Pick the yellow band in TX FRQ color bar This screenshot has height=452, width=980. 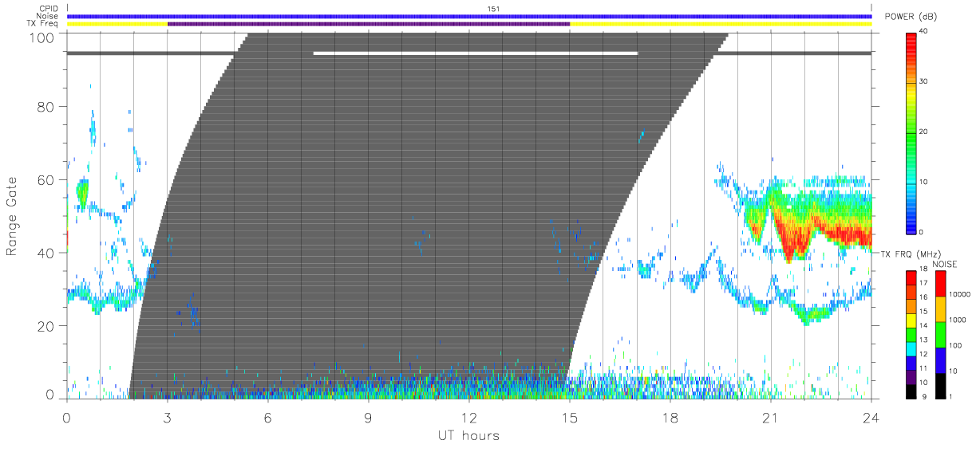point(911,320)
